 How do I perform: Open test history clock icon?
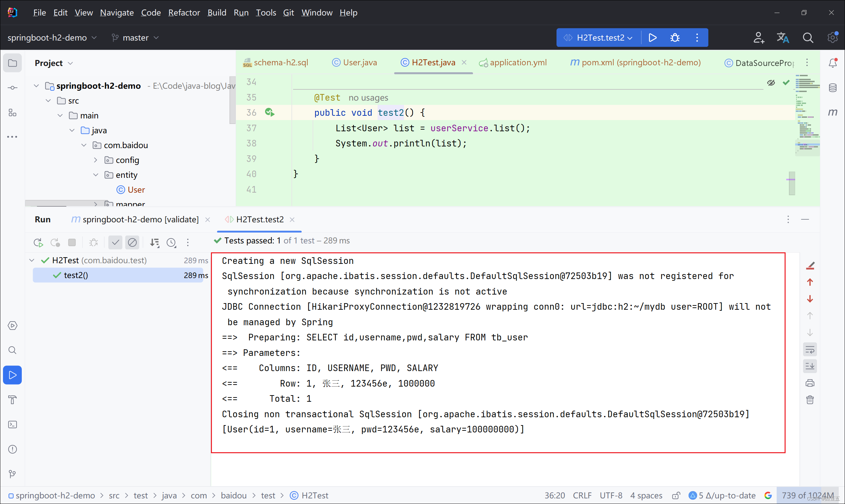[171, 242]
